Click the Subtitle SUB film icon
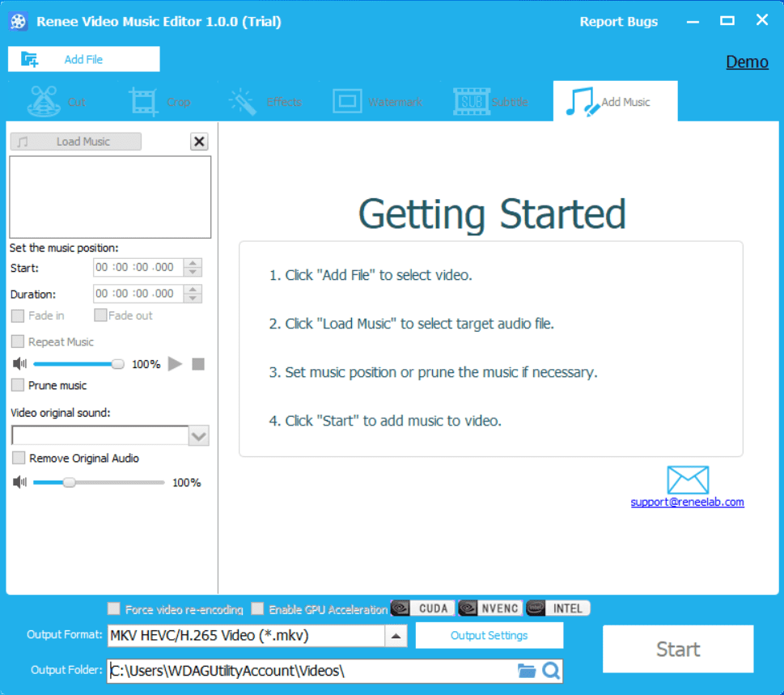784x695 pixels. pos(471,101)
